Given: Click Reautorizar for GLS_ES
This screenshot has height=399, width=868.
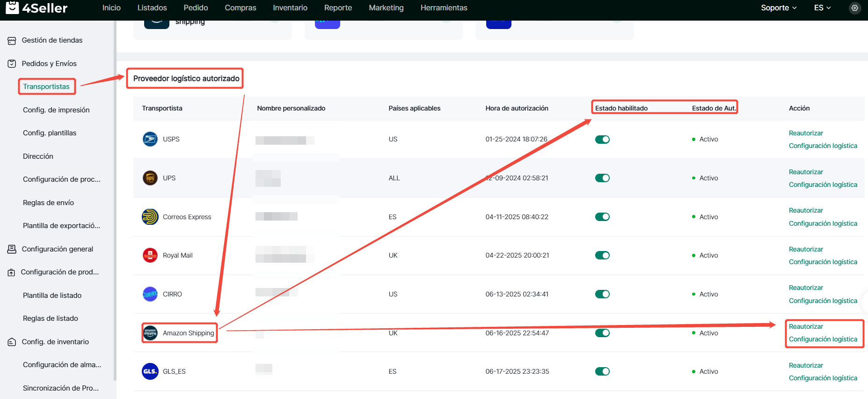Looking at the screenshot, I should tap(806, 365).
